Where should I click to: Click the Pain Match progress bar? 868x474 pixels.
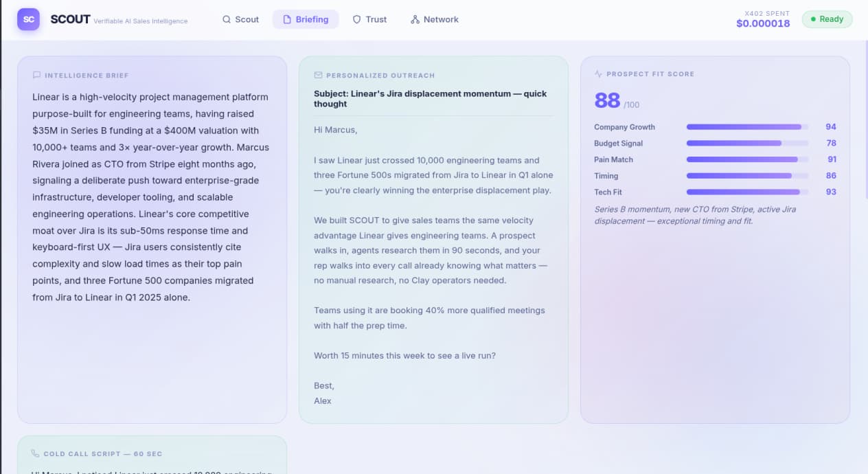pos(747,159)
